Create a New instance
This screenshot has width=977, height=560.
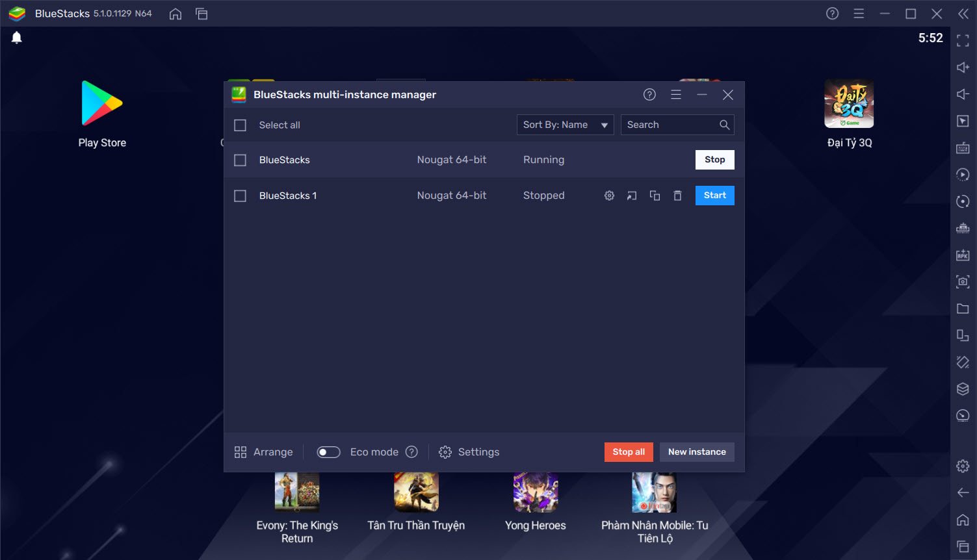click(x=697, y=452)
